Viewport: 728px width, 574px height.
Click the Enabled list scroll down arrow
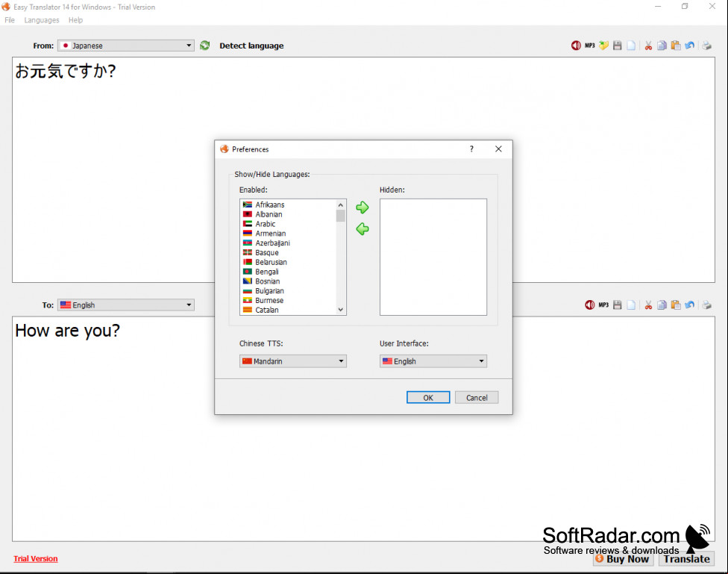point(341,310)
